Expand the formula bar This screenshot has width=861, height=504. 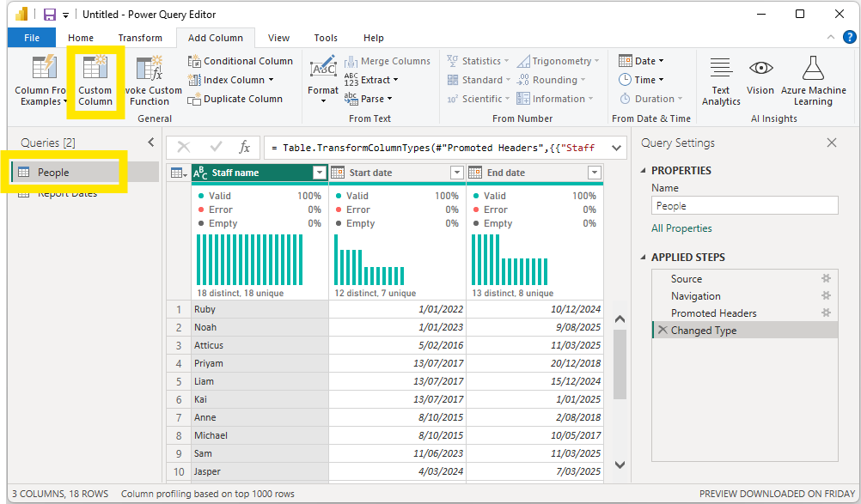617,148
